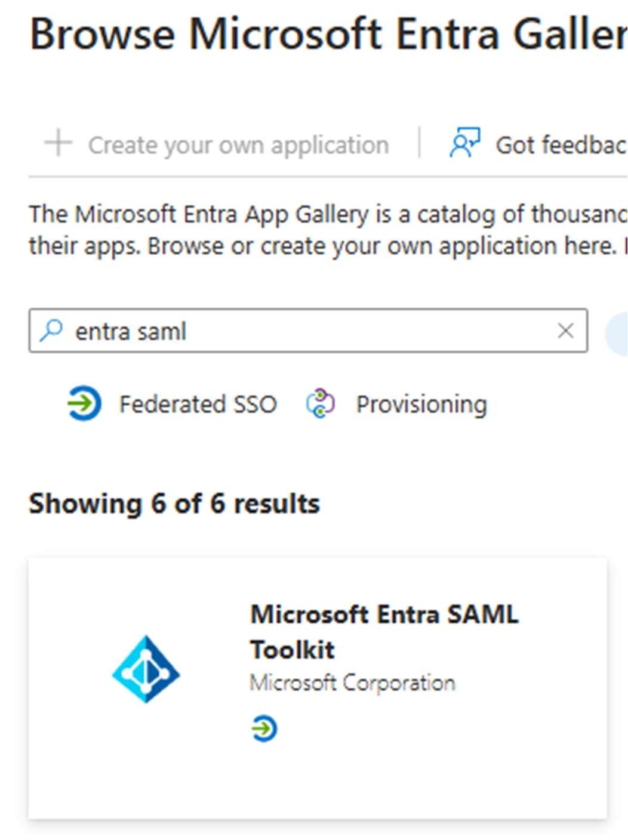Click the Provisioning cycle filter icon
This screenshot has height=840, width=628.
[321, 404]
